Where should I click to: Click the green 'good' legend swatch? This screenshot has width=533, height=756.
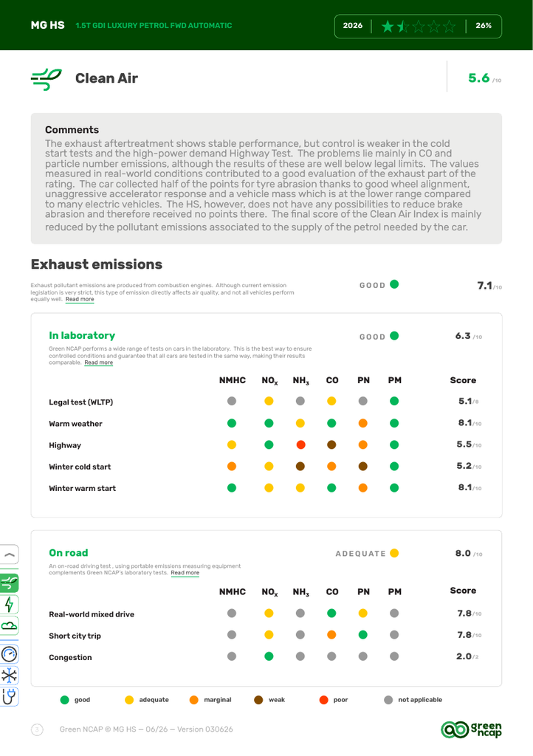(x=64, y=700)
